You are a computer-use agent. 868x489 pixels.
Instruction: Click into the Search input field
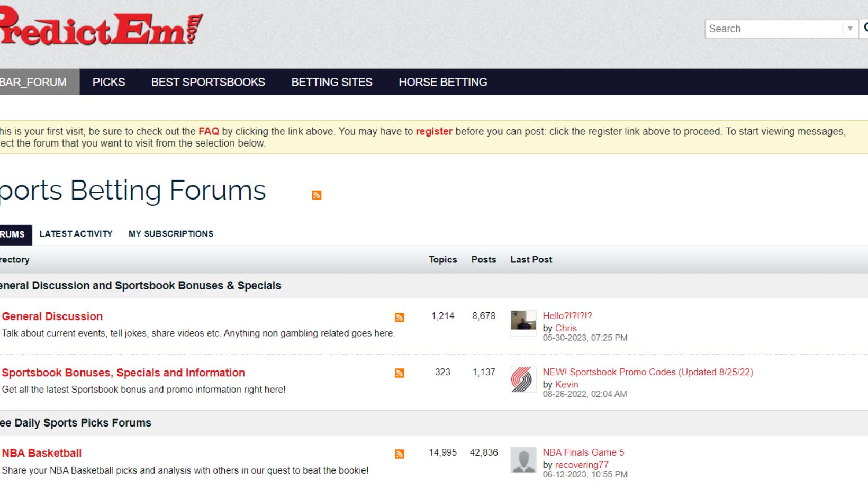(x=773, y=29)
